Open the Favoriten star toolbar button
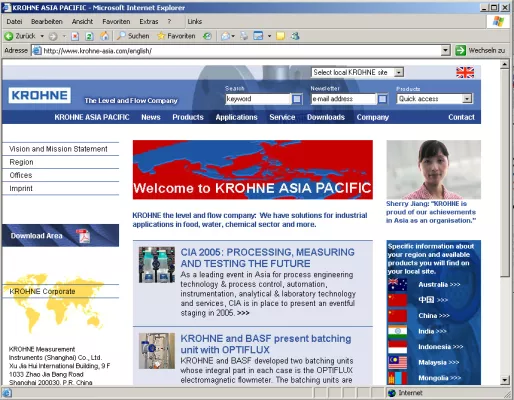This screenshot has width=514, height=400. pos(176,36)
